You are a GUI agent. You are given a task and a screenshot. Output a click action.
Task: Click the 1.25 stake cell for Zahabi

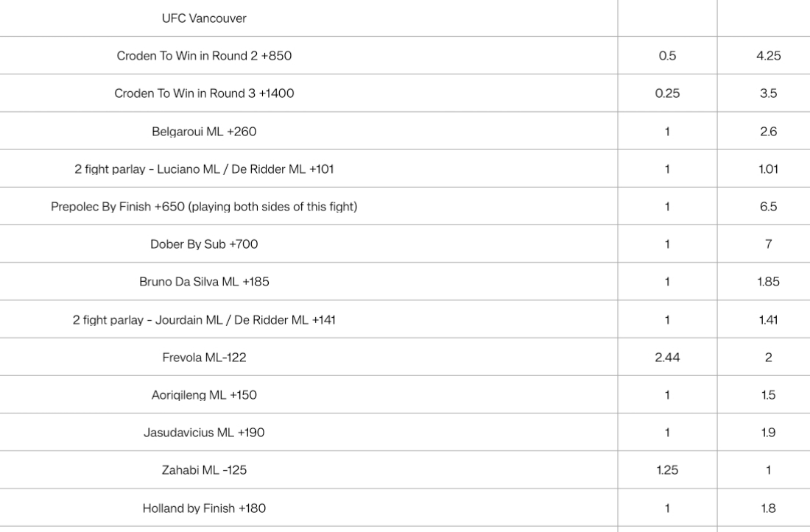point(667,470)
